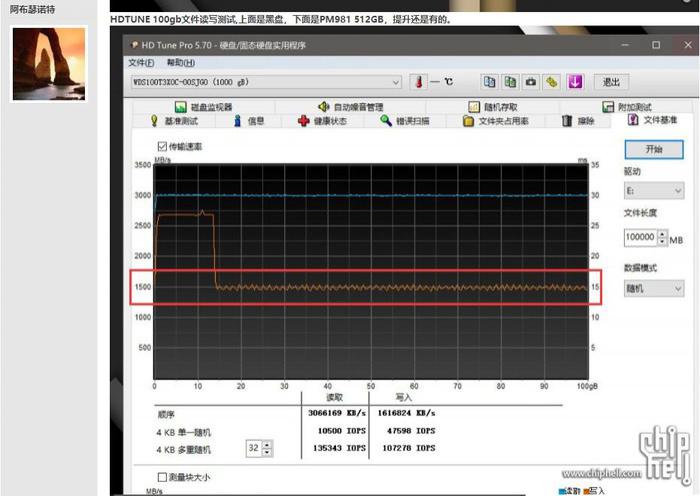
Task: Maximize the HD Tune Pro window
Action: pyautogui.click(x=656, y=45)
